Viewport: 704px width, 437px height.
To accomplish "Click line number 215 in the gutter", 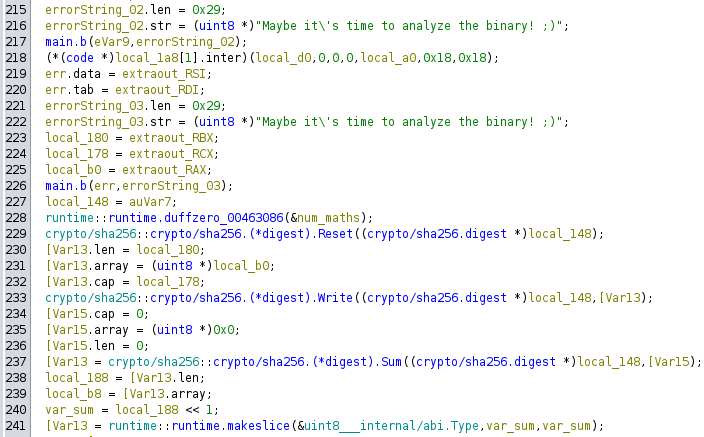I will coord(18,8).
